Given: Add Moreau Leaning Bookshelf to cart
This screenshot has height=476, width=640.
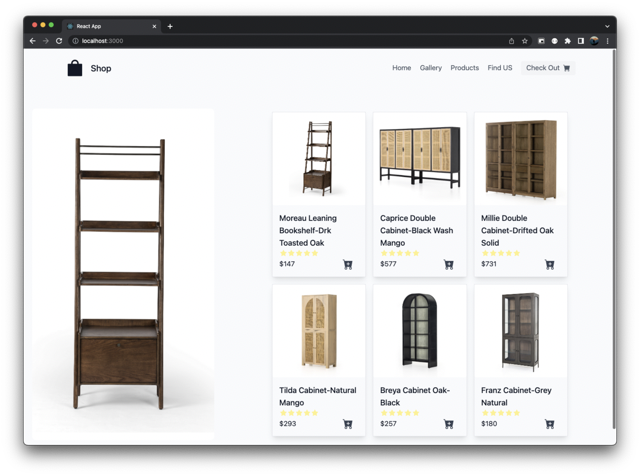Looking at the screenshot, I should [x=348, y=265].
